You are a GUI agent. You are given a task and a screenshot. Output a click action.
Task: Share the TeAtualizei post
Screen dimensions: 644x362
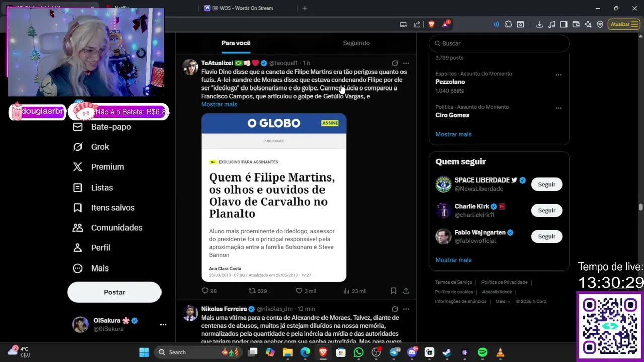click(x=406, y=291)
